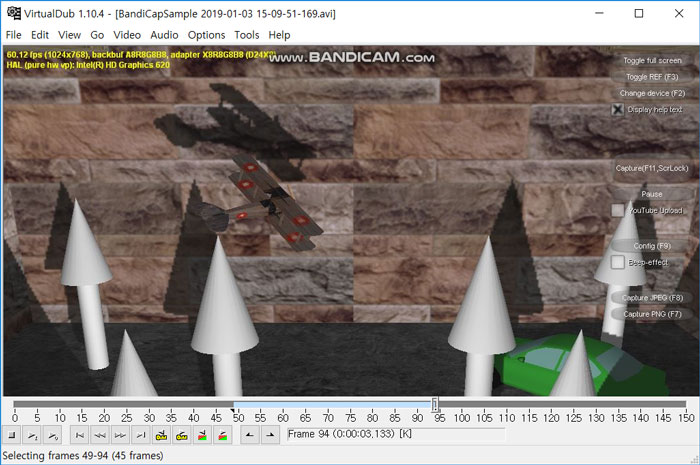Image resolution: width=700 pixels, height=465 pixels.
Task: Step backward one frame
Action: pos(100,435)
